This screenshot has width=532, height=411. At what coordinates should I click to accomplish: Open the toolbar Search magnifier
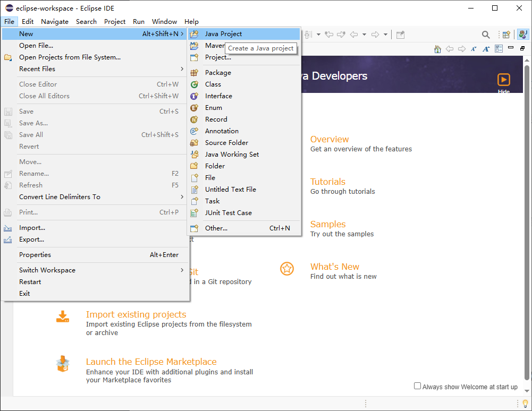486,35
